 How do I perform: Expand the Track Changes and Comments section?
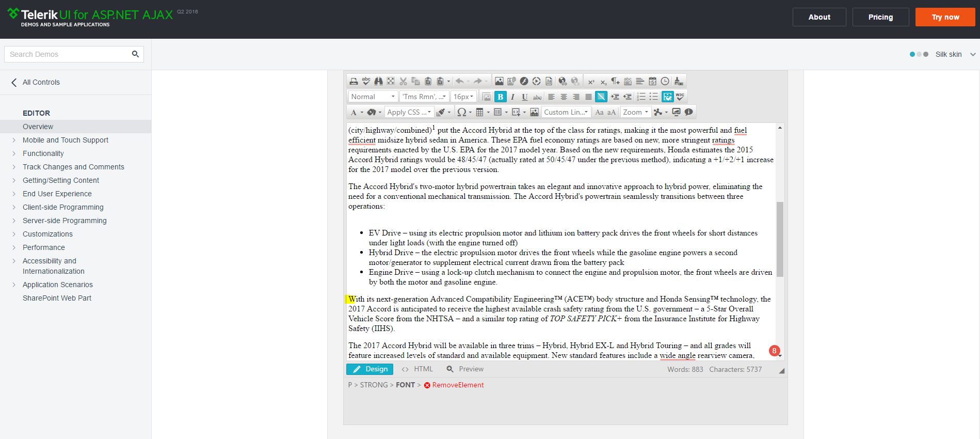click(73, 167)
